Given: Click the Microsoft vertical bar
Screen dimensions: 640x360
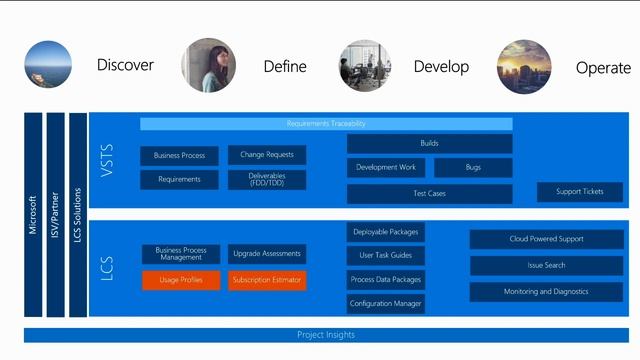Looking at the screenshot, I should tap(33, 215).
